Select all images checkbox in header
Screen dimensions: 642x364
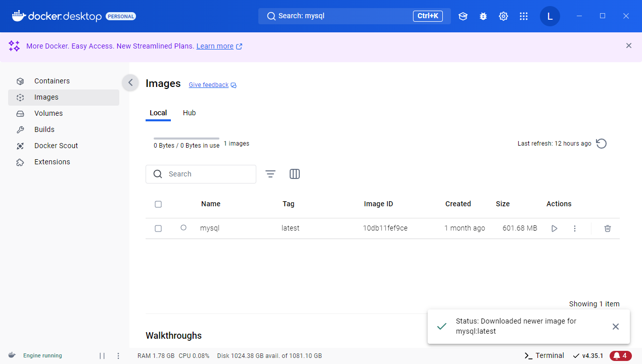click(x=158, y=204)
